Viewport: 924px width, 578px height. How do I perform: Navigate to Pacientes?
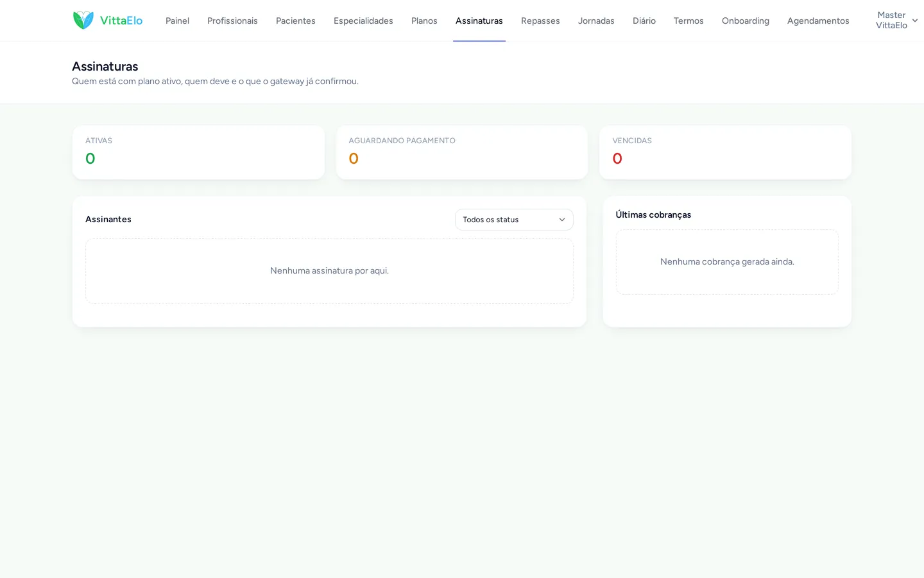pos(296,21)
